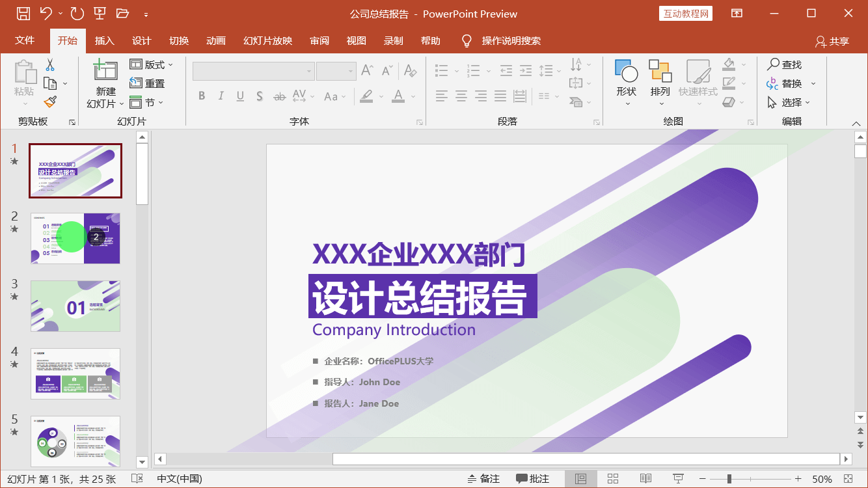
Task: Click the Comments 批注 status bar button
Action: (533, 479)
